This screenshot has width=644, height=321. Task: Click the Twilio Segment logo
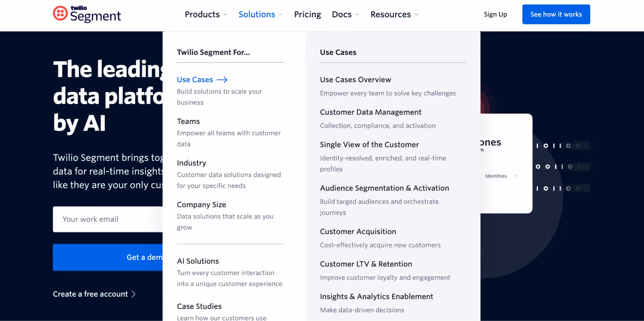pos(87,14)
